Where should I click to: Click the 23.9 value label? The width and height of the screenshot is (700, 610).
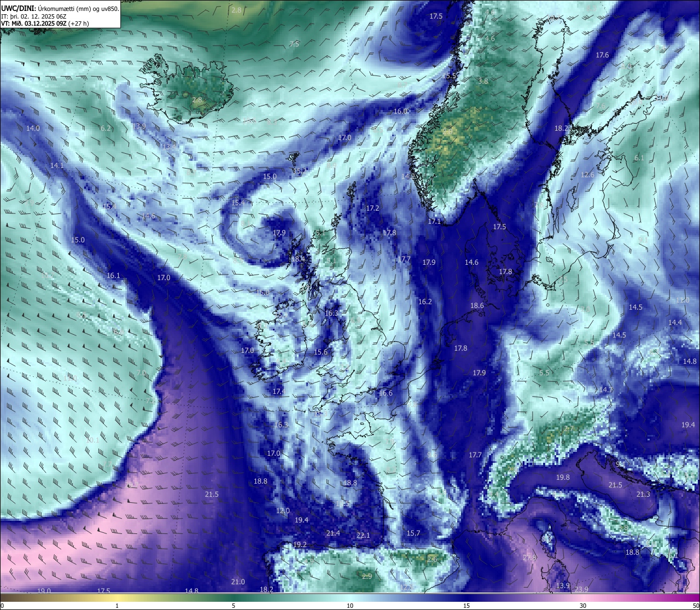[581, 590]
